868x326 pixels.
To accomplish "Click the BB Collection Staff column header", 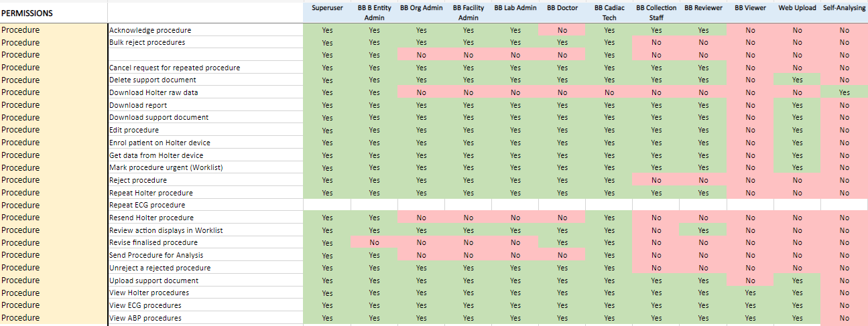I will click(656, 13).
